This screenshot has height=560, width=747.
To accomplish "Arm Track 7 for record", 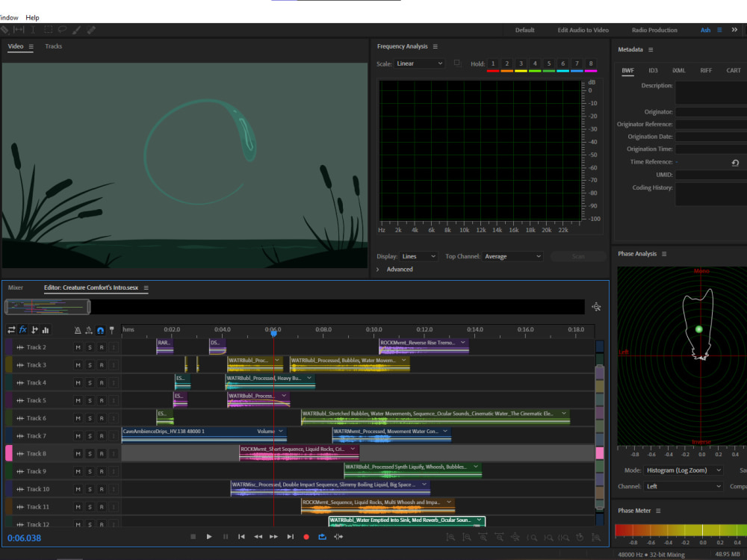I will tap(102, 436).
